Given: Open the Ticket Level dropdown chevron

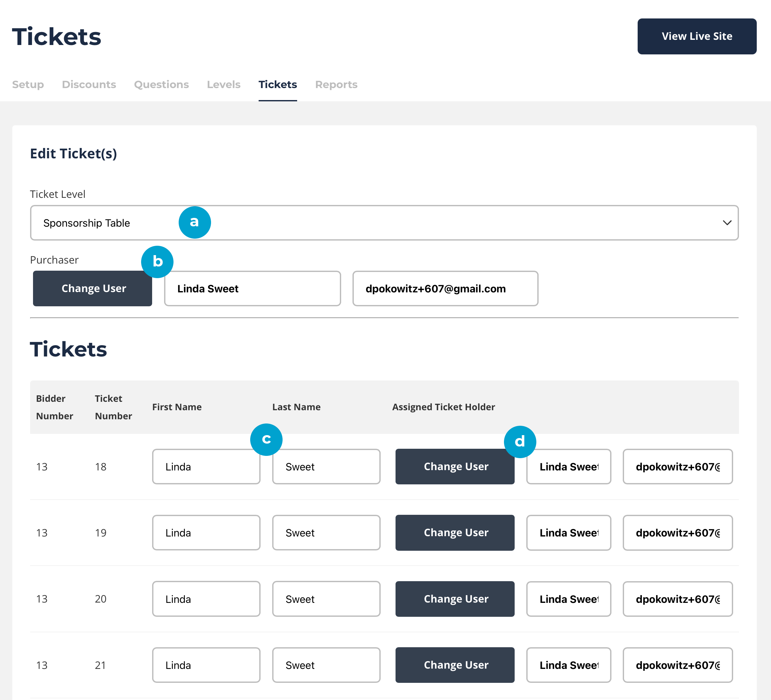Looking at the screenshot, I should tap(727, 223).
